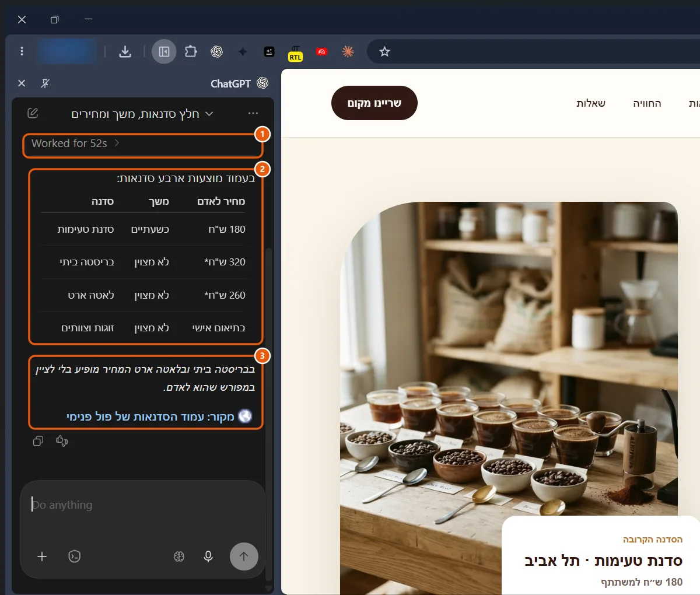Screen dimensions: 700x595
Task: Click the 'סדנת טעימות · תל אביב' card heading
Action: click(x=603, y=561)
